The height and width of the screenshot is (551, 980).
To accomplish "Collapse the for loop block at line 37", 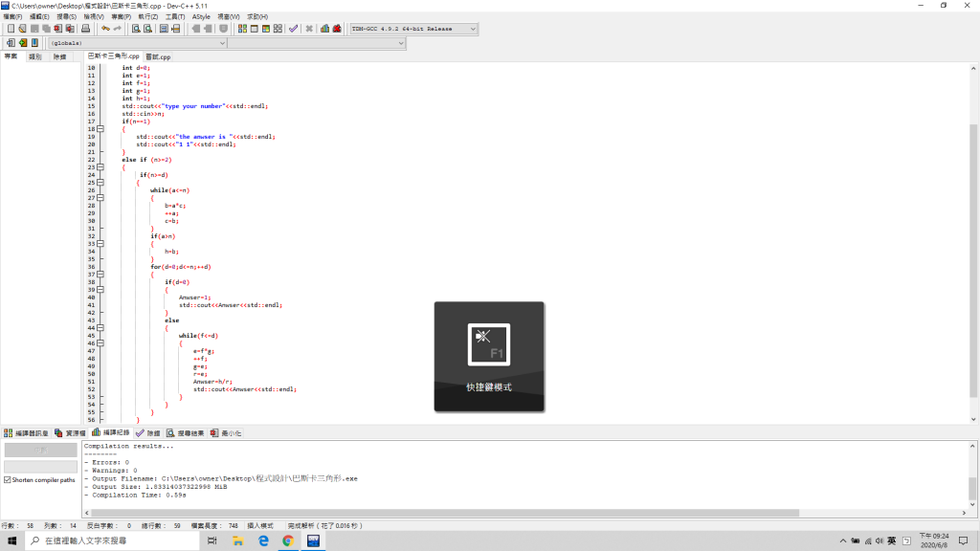I will click(100, 275).
